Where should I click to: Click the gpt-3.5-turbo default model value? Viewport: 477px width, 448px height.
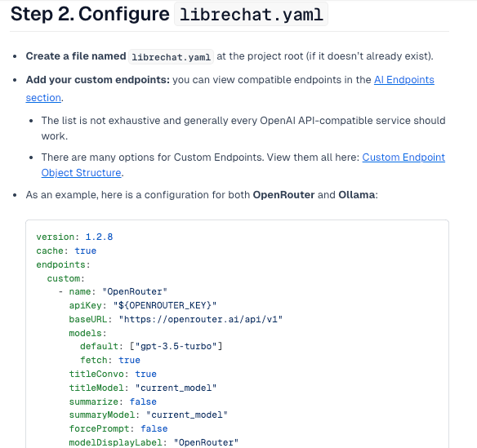pos(176,346)
